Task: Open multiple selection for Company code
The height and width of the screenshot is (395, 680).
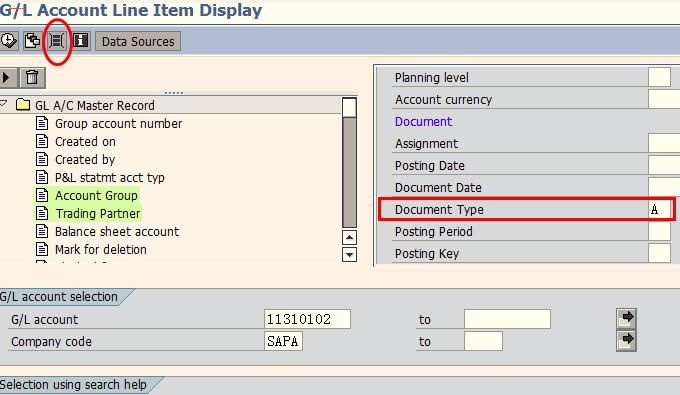Action: [626, 341]
